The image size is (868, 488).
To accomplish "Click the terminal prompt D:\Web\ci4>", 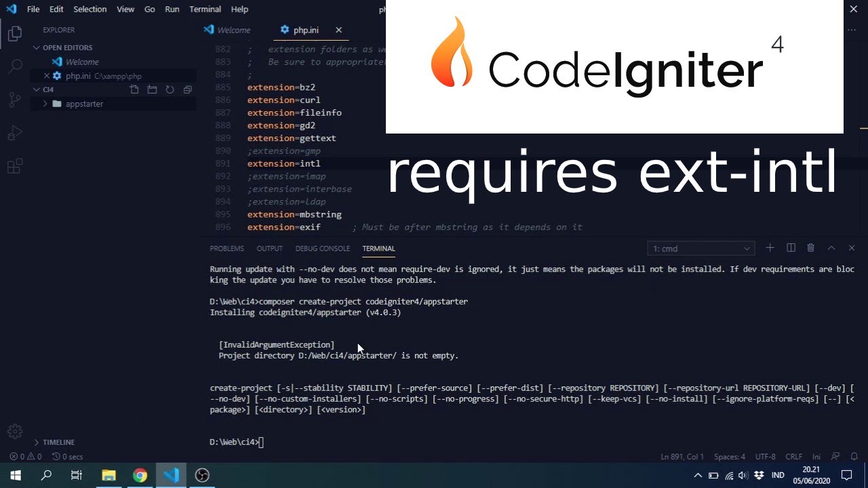I will coord(234,442).
